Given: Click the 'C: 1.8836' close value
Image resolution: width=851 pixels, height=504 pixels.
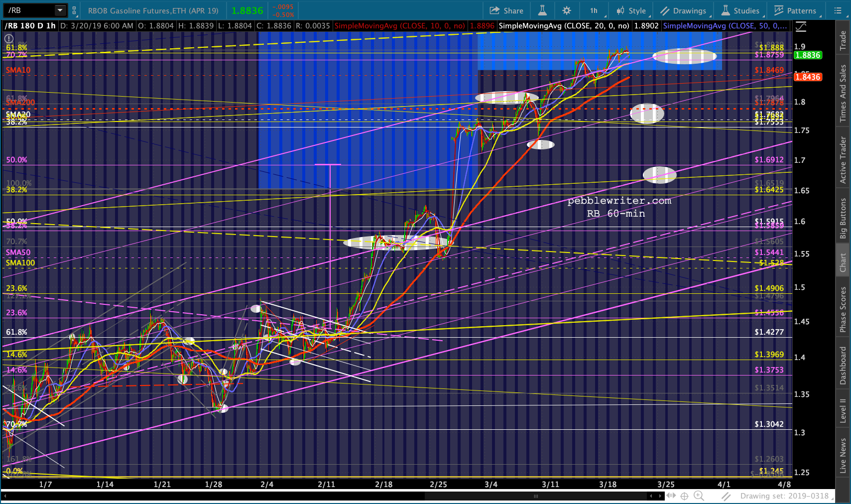Looking at the screenshot, I should coord(274,26).
